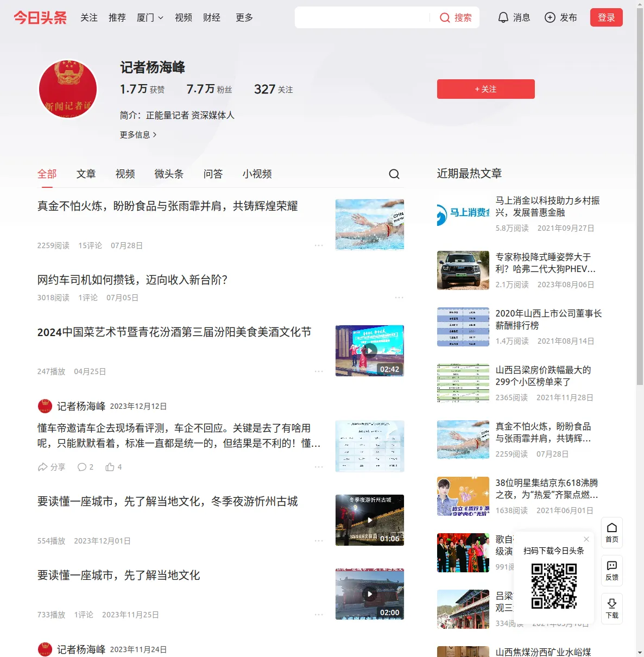Click the 搜索 button label
This screenshot has width=644, height=657.
[463, 18]
